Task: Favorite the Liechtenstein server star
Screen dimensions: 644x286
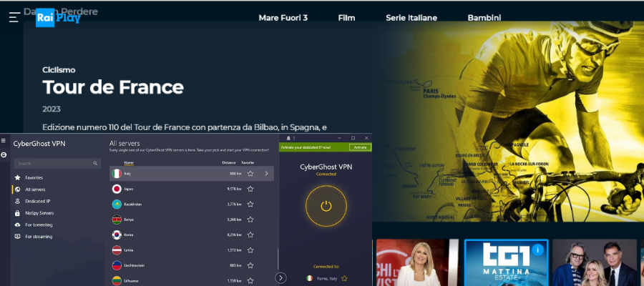Action: 250,265
